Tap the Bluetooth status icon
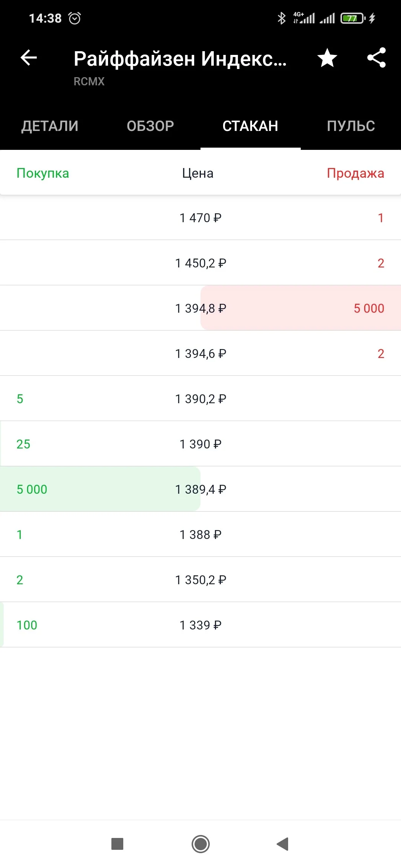Viewport: 401px width, 868px height. point(281,18)
